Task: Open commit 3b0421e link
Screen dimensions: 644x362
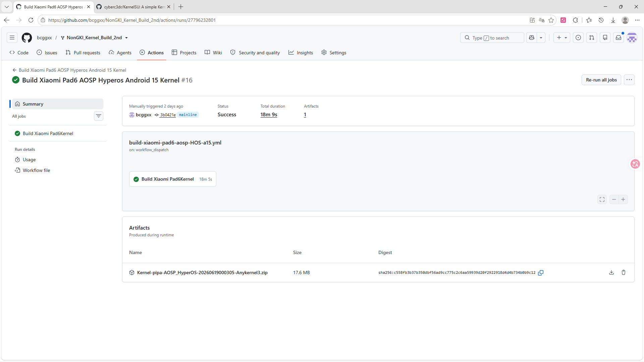Action: [x=168, y=115]
